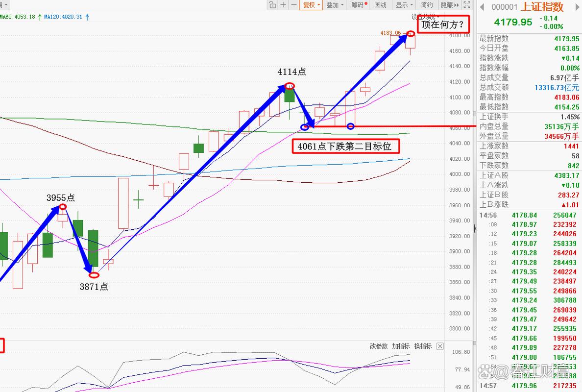Click the 上证指数 index title
Screen dimensions: 582x392
coord(542,7)
